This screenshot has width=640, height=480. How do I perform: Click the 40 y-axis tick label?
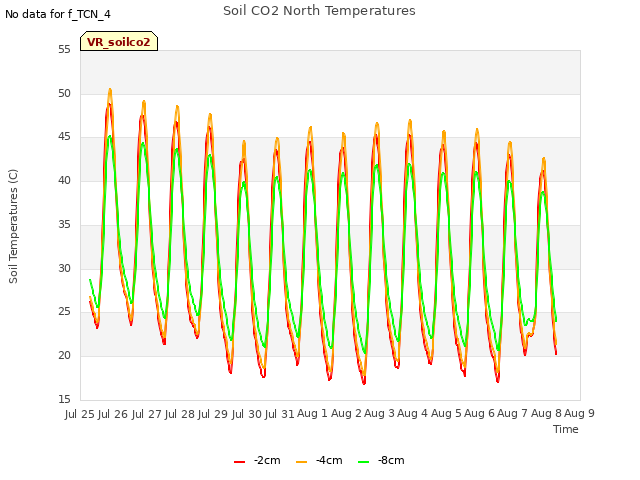64,181
